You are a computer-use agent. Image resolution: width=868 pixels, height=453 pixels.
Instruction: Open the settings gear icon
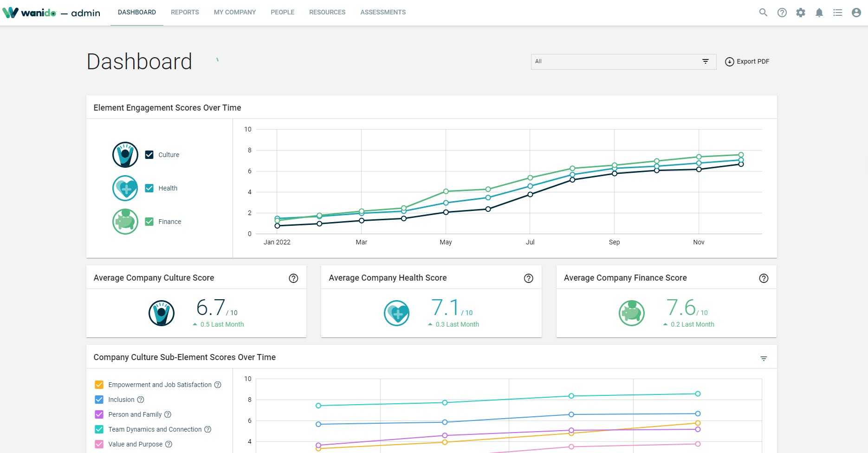[x=800, y=12]
